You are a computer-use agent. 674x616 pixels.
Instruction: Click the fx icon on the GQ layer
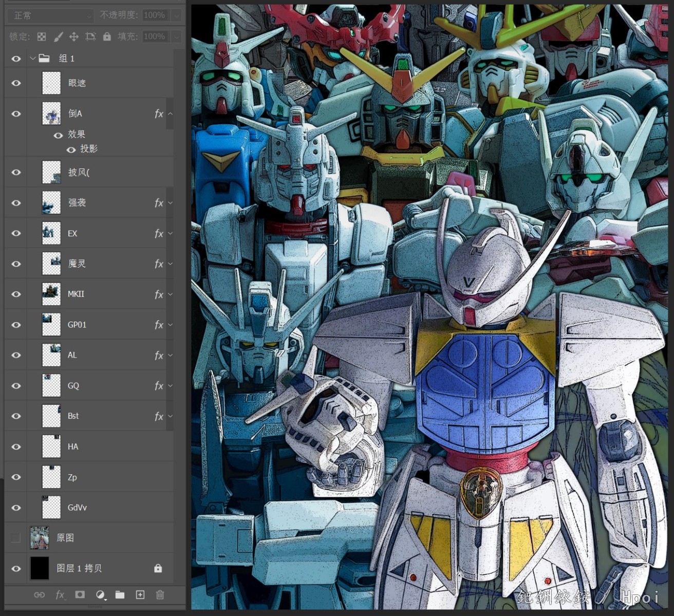[x=159, y=386]
